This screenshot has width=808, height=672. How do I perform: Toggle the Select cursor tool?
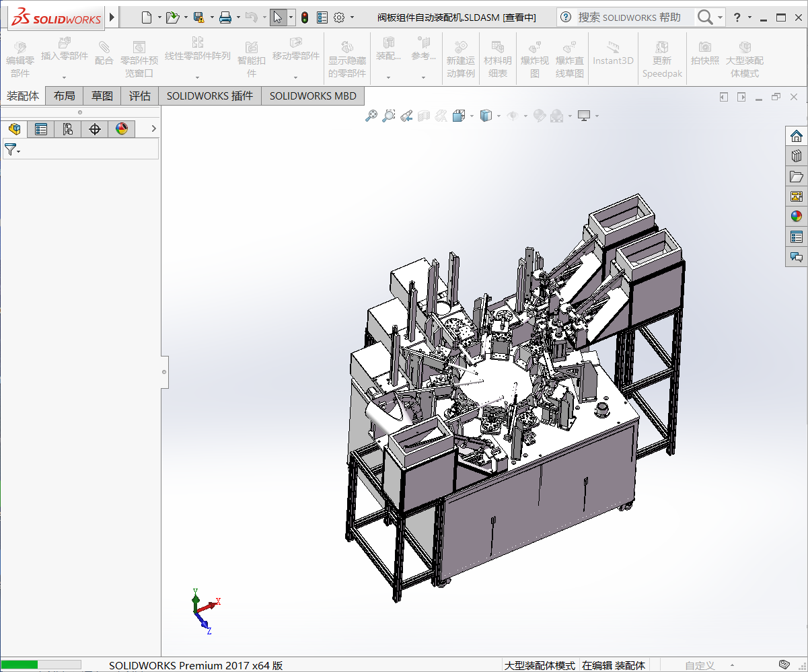point(278,17)
